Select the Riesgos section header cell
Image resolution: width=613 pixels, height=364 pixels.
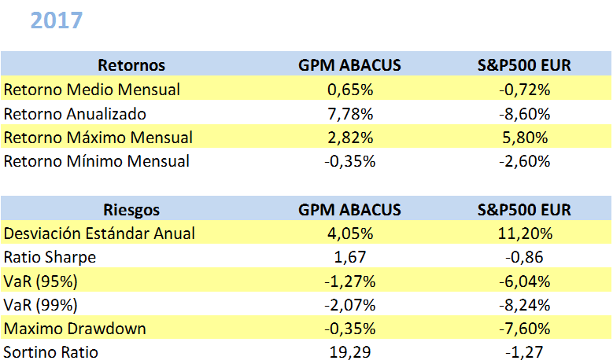131,210
